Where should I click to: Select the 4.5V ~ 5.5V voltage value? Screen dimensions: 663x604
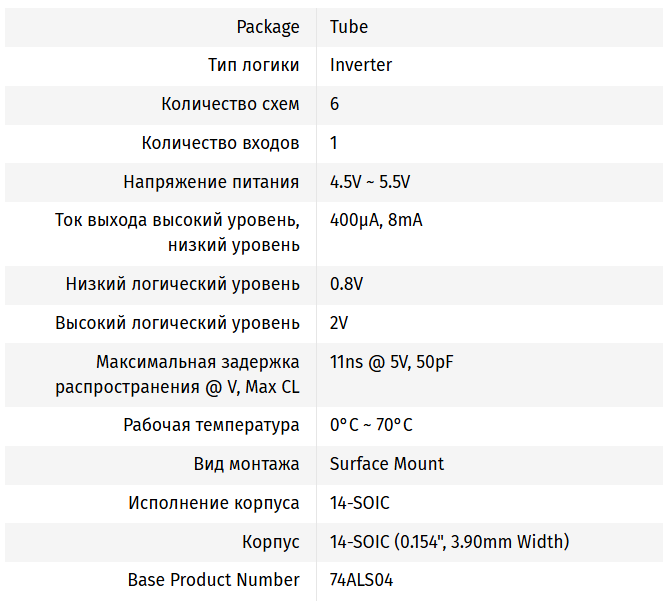tap(370, 182)
